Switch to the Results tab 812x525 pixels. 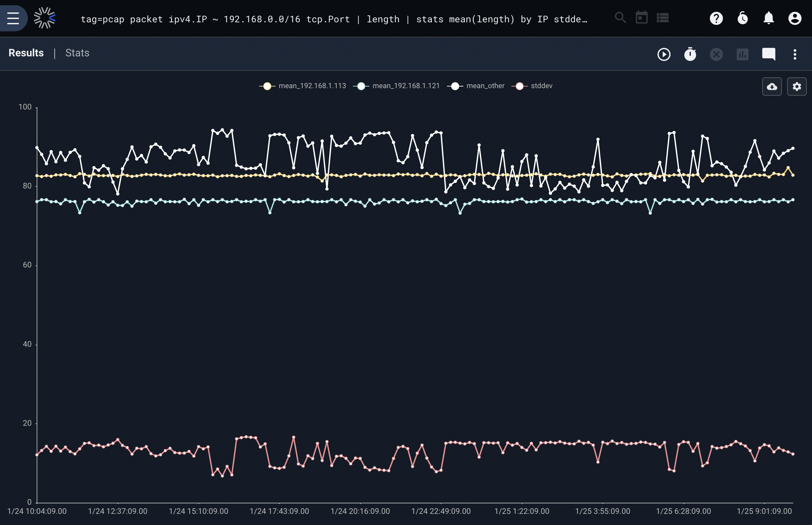[26, 53]
